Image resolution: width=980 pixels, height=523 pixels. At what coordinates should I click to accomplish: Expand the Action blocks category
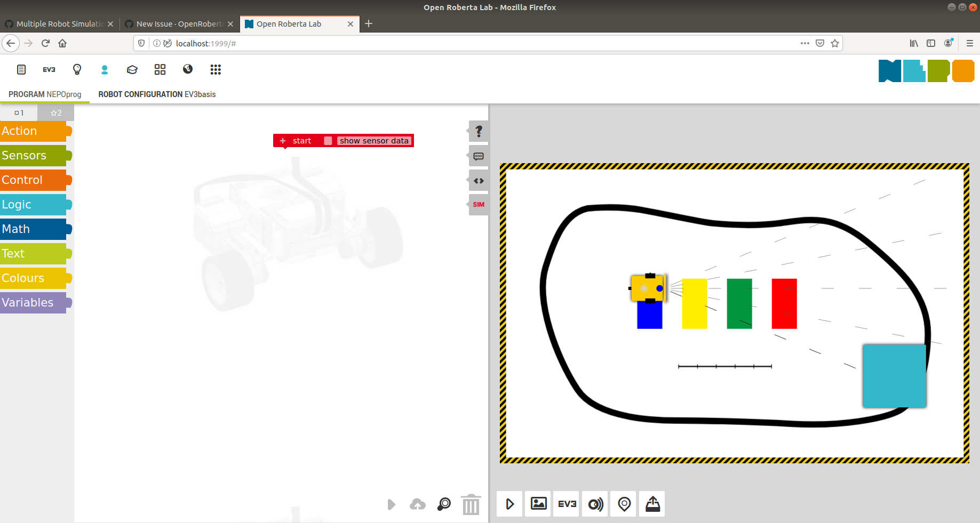(x=32, y=131)
